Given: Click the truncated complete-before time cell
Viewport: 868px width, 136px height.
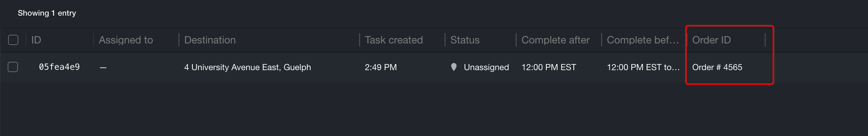Looking at the screenshot, I should (x=643, y=67).
